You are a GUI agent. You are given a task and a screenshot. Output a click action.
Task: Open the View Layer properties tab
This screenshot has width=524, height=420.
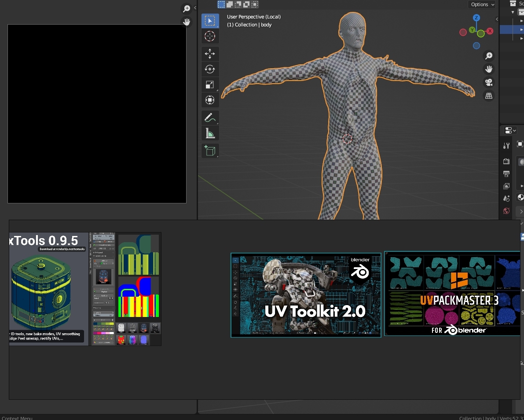tap(506, 186)
